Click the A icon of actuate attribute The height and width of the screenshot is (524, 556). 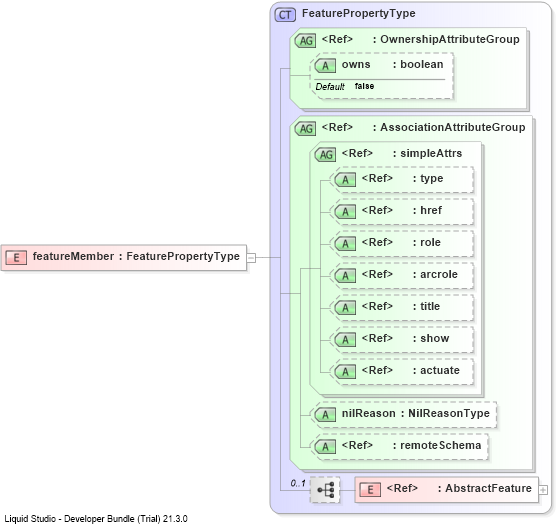point(345,372)
